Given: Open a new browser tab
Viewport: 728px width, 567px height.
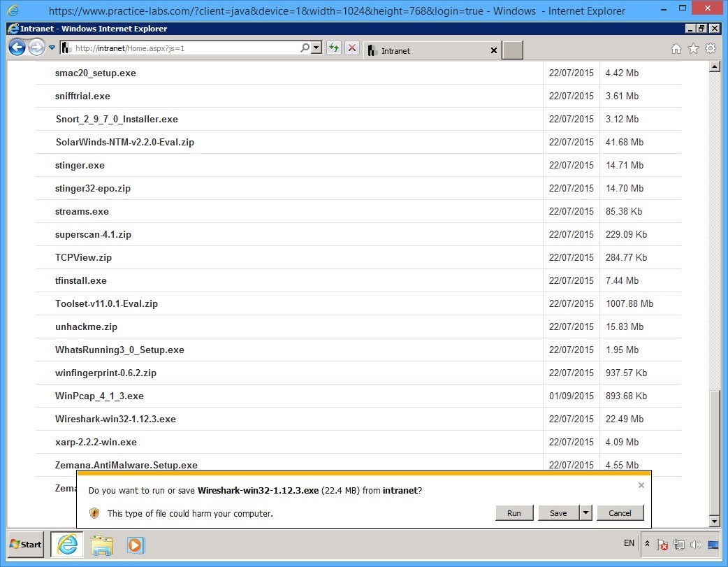Looking at the screenshot, I should pyautogui.click(x=512, y=50).
